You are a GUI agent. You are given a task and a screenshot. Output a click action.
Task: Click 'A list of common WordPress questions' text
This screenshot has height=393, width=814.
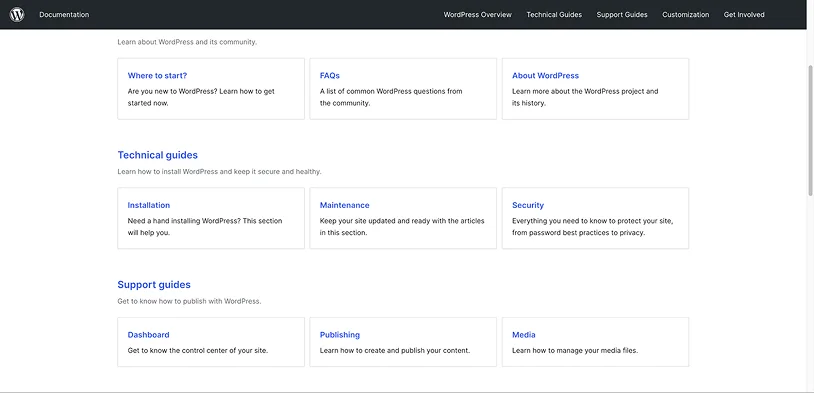click(x=391, y=97)
